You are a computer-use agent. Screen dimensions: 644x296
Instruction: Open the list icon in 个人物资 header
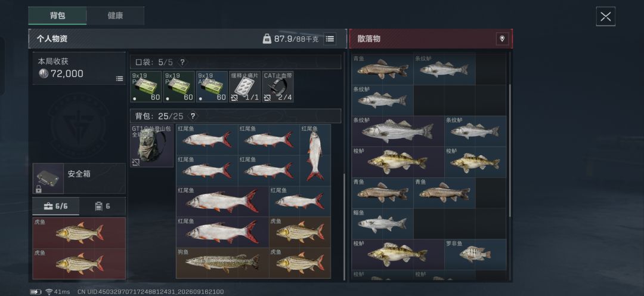click(x=329, y=39)
